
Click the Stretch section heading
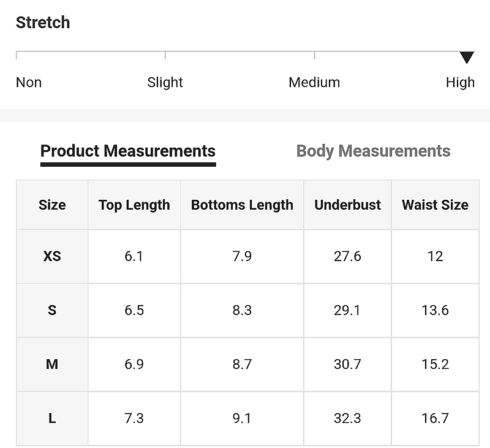coord(43,23)
